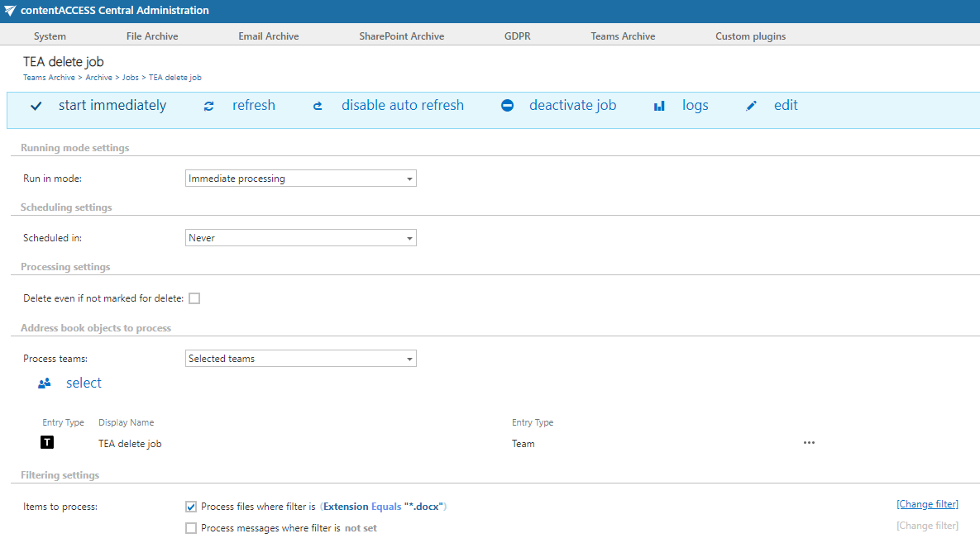
Task: Open logs via bar chart icon
Action: click(x=659, y=107)
